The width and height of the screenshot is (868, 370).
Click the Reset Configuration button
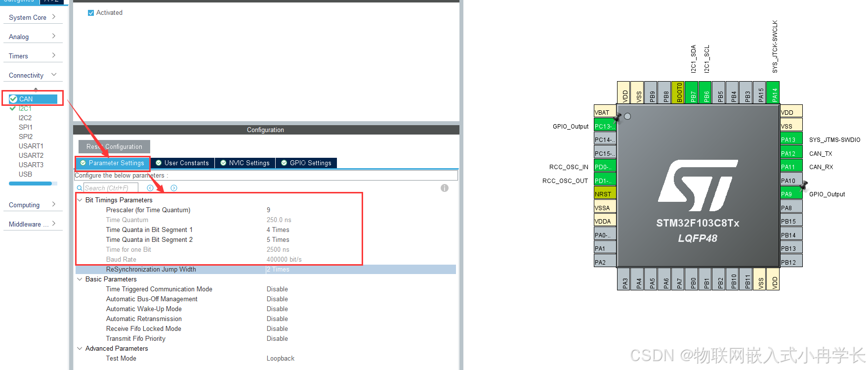pyautogui.click(x=114, y=146)
